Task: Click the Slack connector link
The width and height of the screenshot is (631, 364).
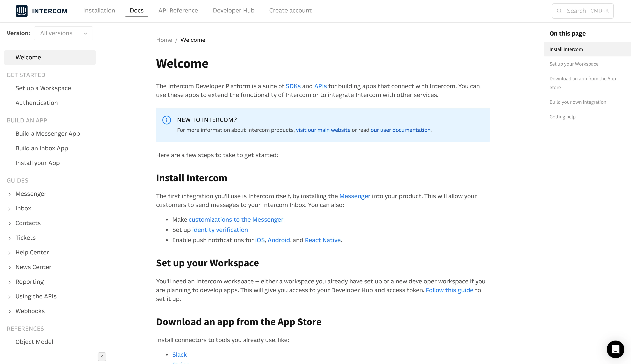Action: coord(179,355)
